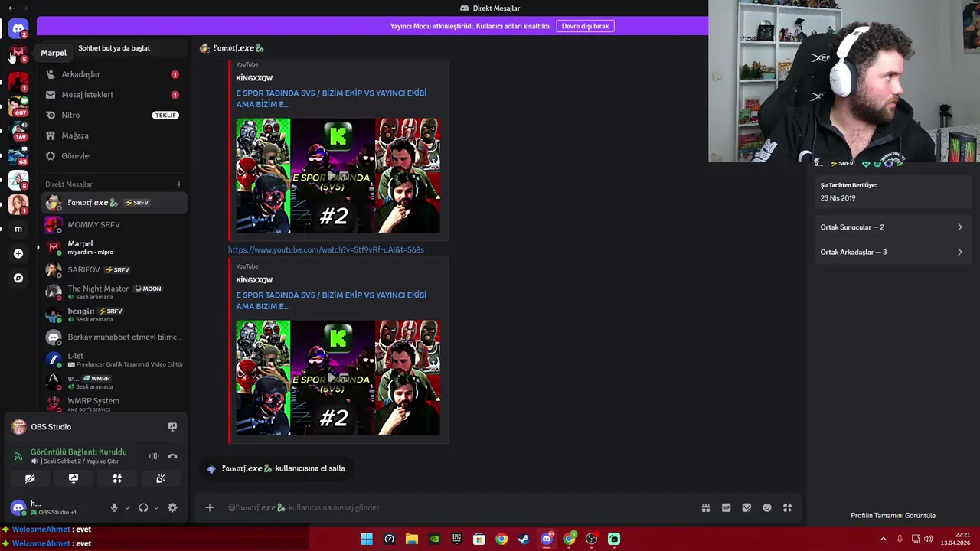Open user settings gear
Screen dimensions: 980x551
pyautogui.click(x=172, y=507)
